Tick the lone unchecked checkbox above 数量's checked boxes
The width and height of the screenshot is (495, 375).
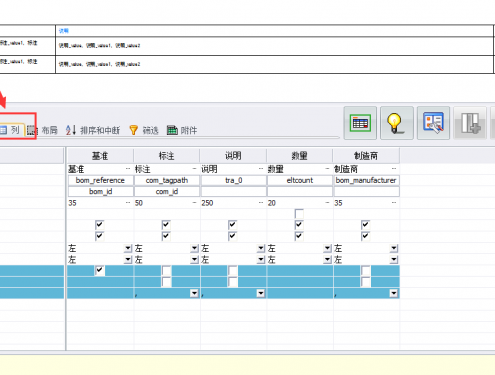(299, 214)
